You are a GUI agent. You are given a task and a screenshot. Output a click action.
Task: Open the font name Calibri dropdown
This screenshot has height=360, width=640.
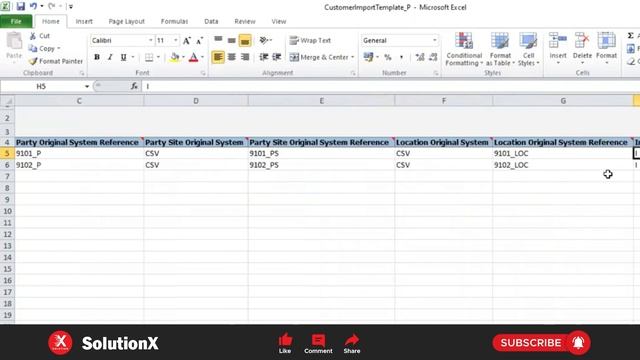click(x=150, y=40)
